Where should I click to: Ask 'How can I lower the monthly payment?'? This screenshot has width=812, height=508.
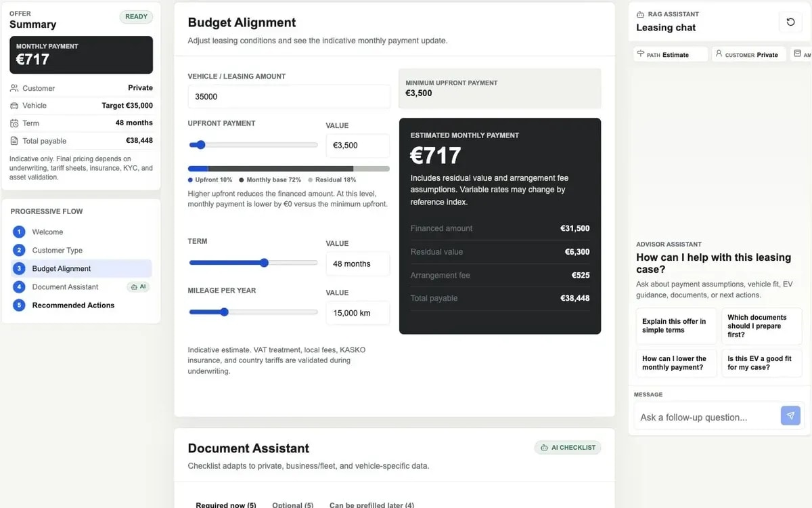click(x=676, y=363)
